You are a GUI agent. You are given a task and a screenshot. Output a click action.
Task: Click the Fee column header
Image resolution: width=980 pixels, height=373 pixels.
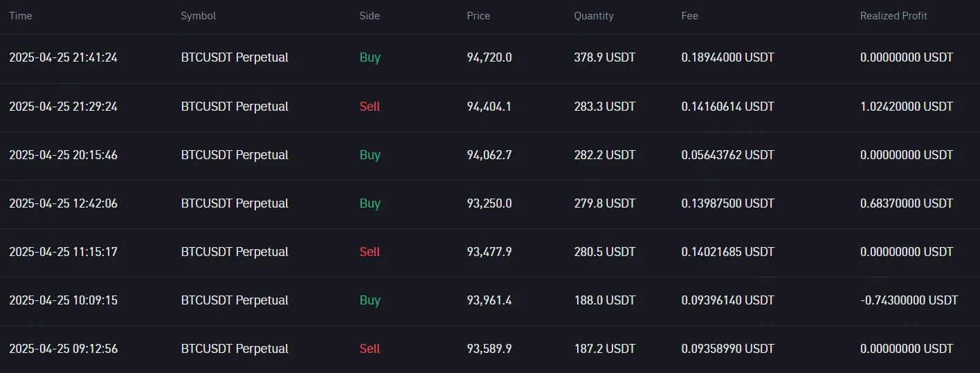[689, 16]
